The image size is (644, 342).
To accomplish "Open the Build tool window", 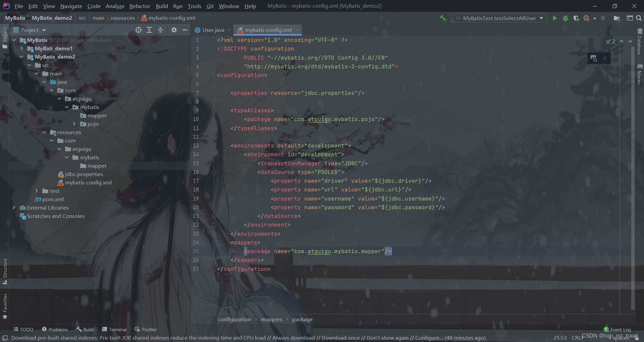I will [85, 330].
